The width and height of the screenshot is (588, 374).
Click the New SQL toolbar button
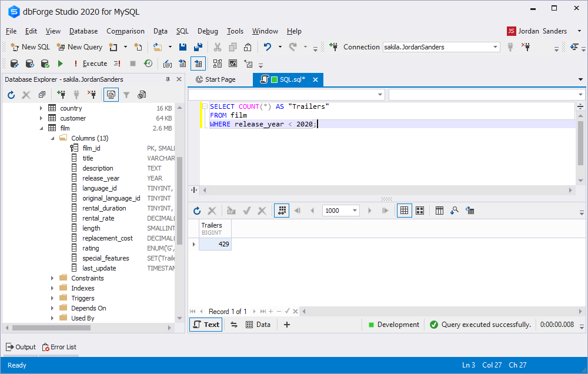click(x=30, y=47)
